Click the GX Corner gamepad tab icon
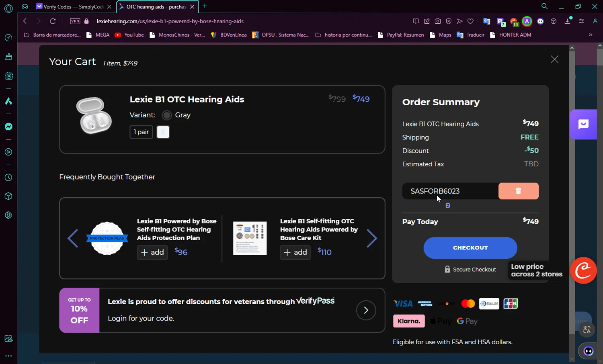Image resolution: width=603 pixels, height=364 pixels. (25, 6)
